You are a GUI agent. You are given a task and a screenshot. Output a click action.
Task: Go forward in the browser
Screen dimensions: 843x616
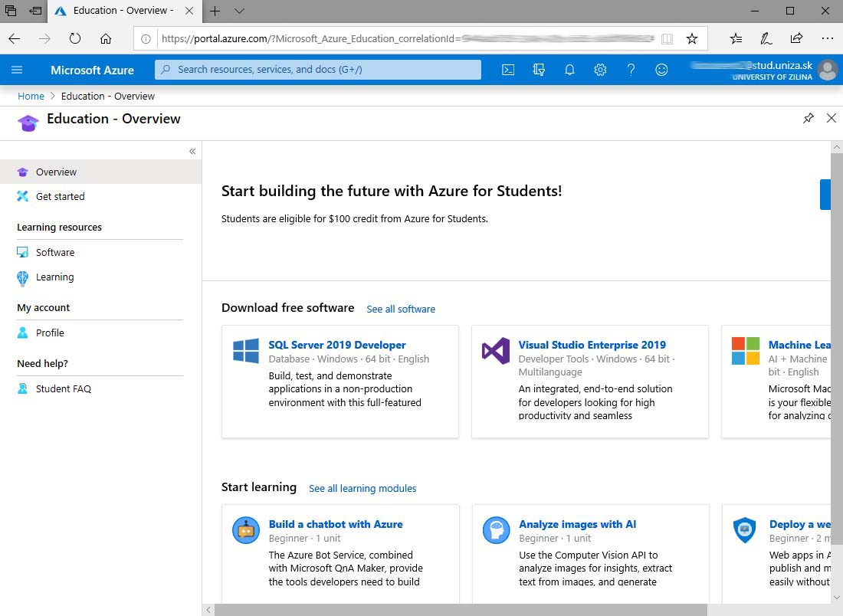(44, 39)
